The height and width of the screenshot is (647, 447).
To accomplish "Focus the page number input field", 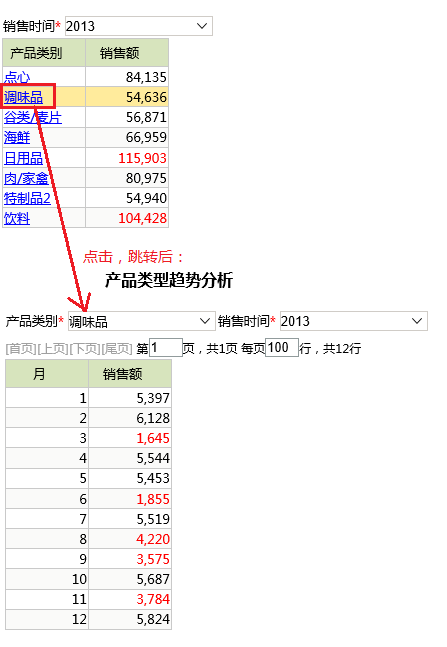I will click(166, 347).
